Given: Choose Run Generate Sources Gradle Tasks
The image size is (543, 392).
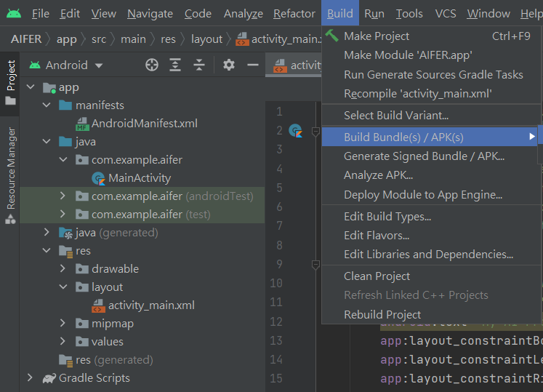Looking at the screenshot, I should [x=431, y=74].
